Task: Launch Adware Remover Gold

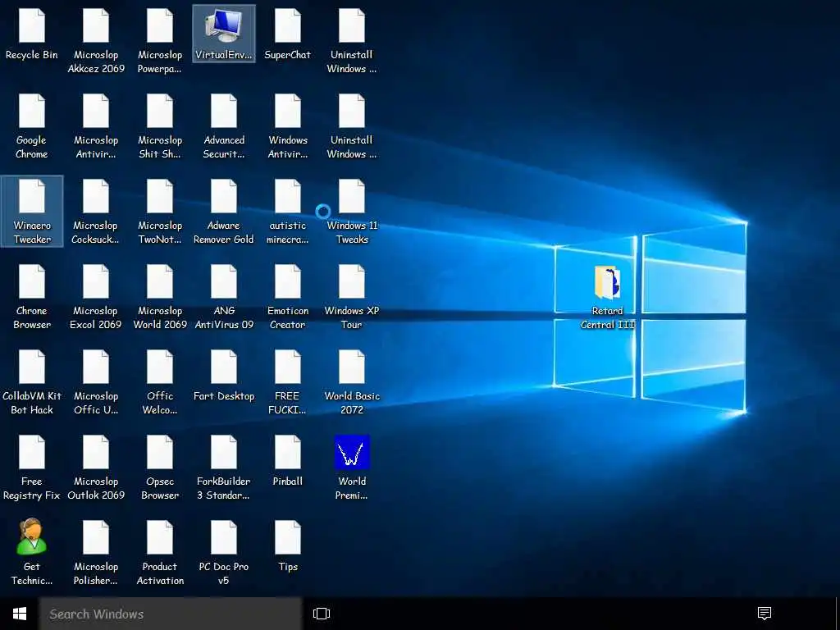Action: [224, 211]
